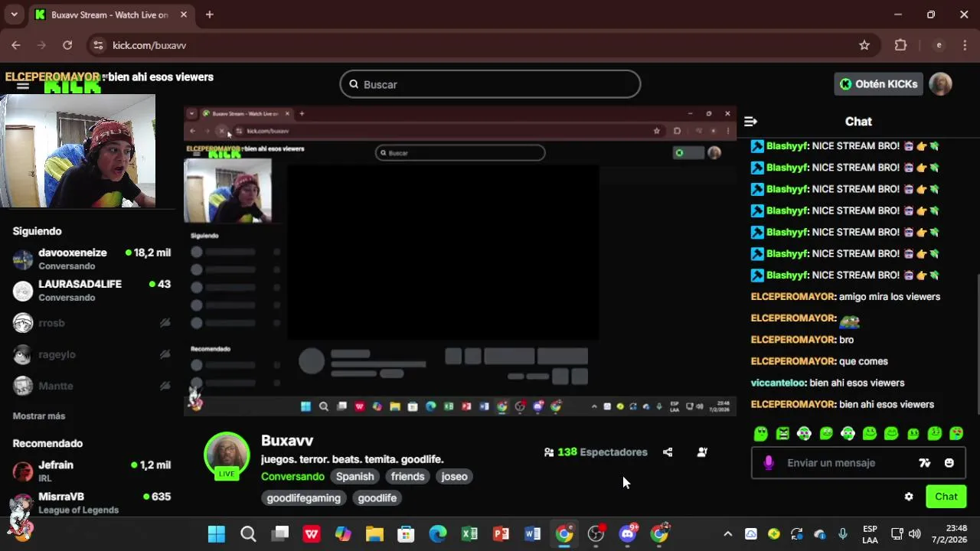Open the 7TV emote picker icon
The width and height of the screenshot is (980, 551).
point(925,463)
